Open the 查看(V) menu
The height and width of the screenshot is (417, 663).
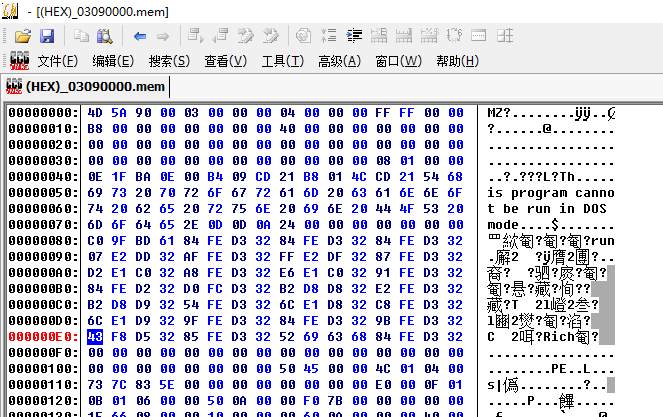[225, 61]
